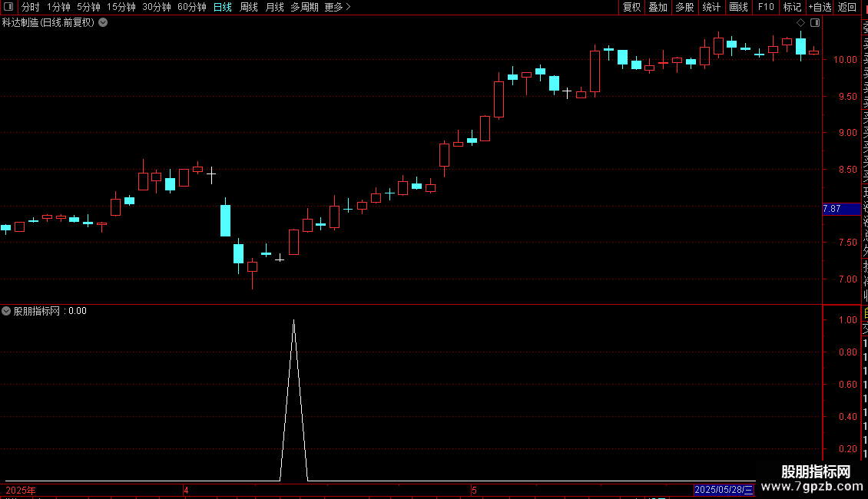The width and height of the screenshot is (868, 499).
Task: Add stock to watchlist via +自选
Action: click(x=820, y=7)
